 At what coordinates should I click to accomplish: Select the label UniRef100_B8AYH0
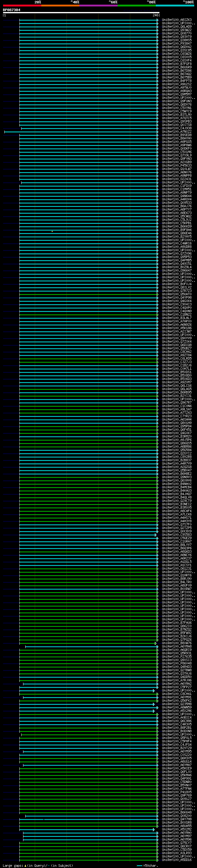[x=177, y=139]
